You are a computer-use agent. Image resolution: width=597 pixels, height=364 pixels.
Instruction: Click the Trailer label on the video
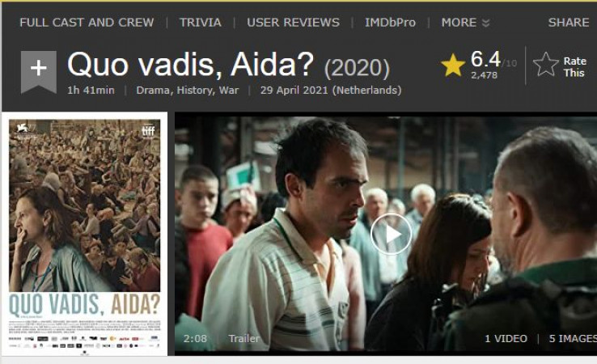[x=244, y=338]
